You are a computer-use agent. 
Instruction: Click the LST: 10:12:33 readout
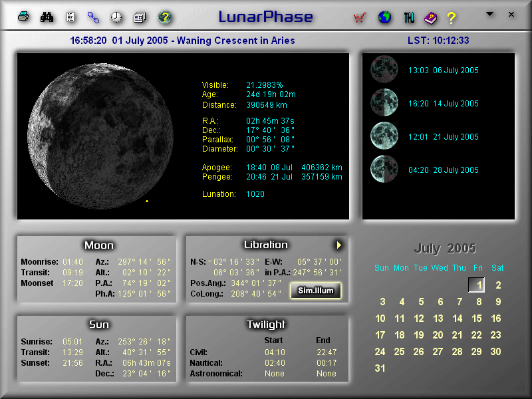(x=438, y=41)
